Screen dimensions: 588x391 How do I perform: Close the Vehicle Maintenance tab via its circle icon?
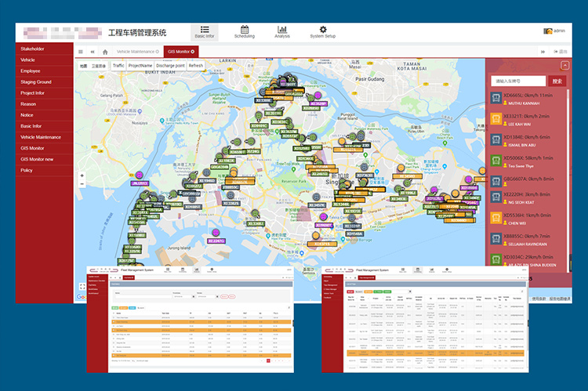pyautogui.click(x=157, y=52)
